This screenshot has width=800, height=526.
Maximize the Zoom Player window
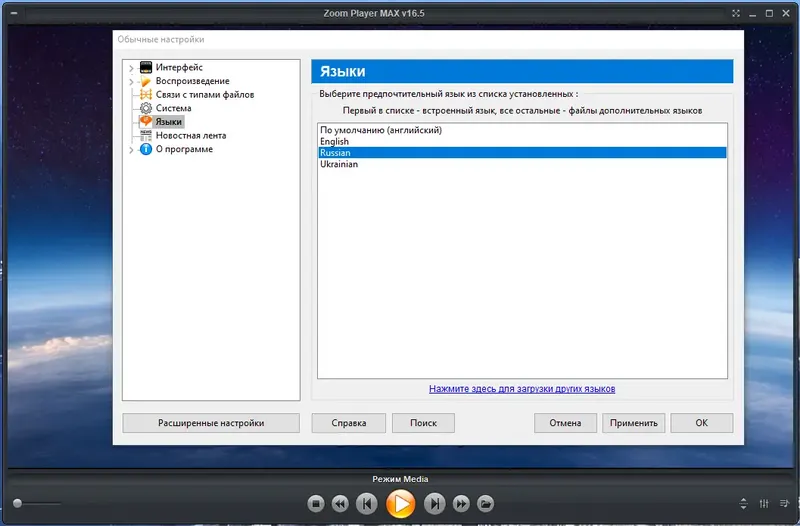pos(769,13)
